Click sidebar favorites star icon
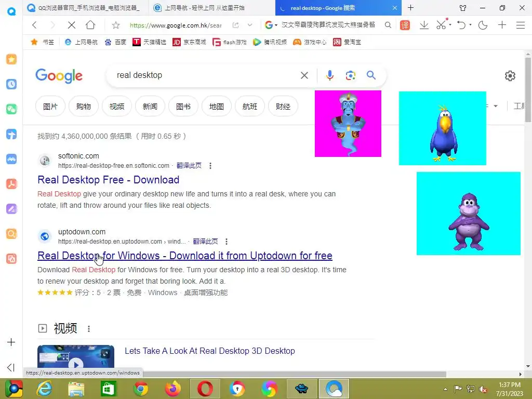The width and height of the screenshot is (532, 399). click(x=11, y=59)
